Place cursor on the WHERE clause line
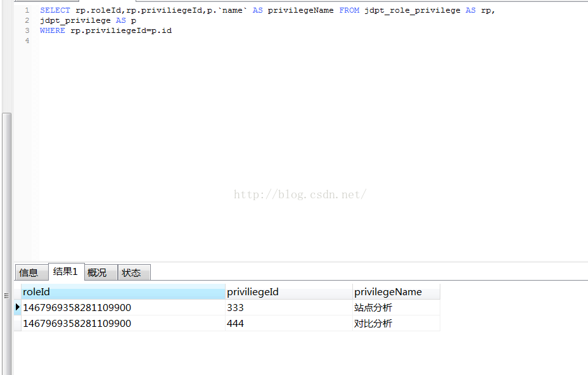588x375 pixels. pos(106,31)
